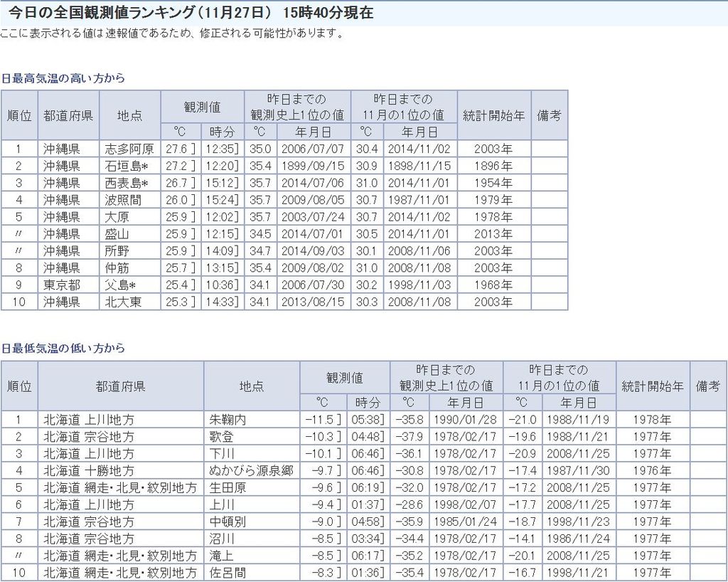
Task: Select the 中頓別 station cell
Action: coord(252,522)
